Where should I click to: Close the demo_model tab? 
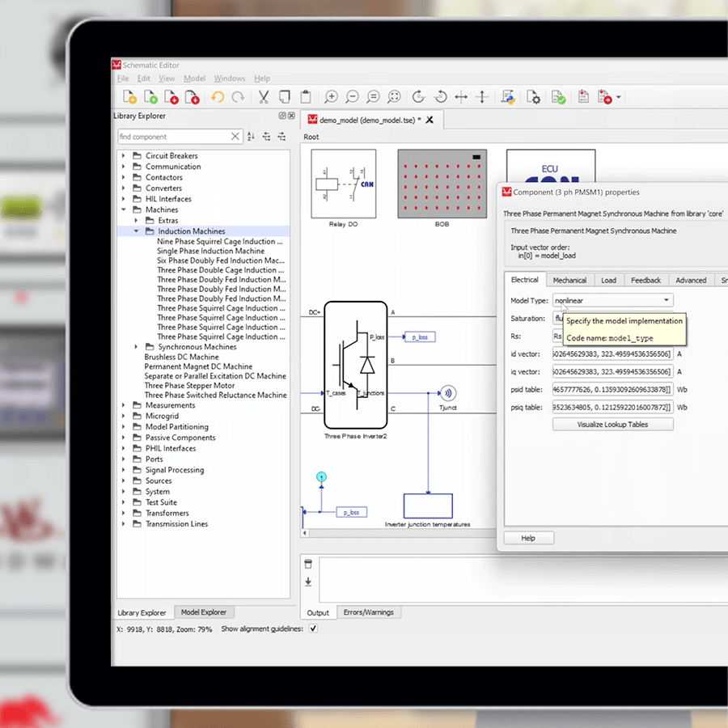pos(430,120)
